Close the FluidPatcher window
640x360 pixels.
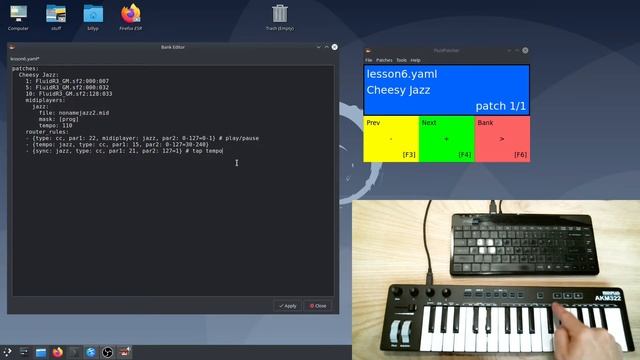click(x=525, y=51)
